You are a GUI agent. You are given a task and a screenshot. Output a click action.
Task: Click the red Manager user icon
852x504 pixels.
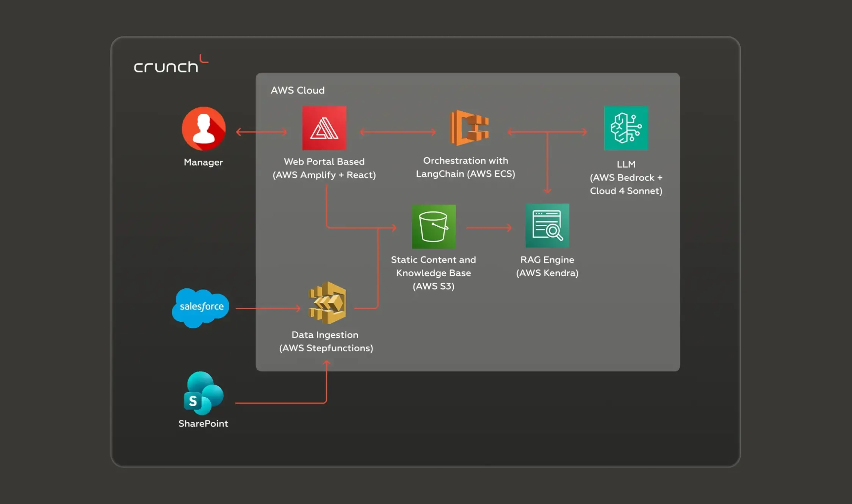click(x=204, y=128)
